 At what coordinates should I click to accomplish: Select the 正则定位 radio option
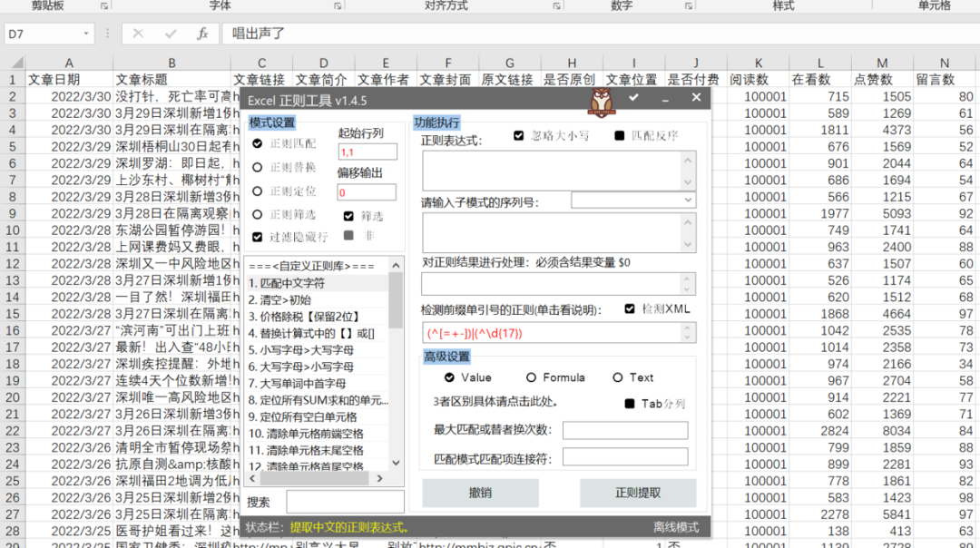258,191
